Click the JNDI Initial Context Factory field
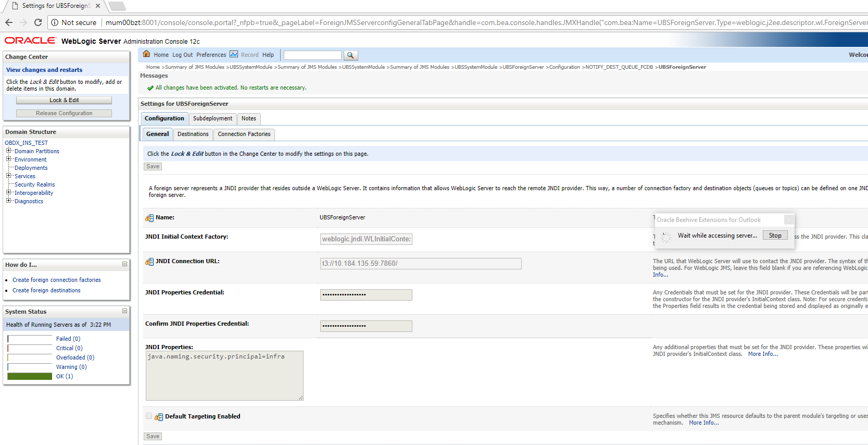The image size is (868, 445). (366, 239)
